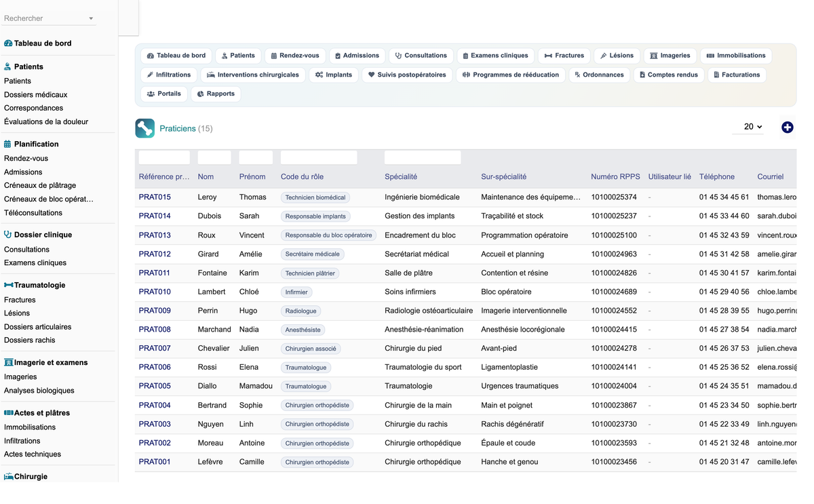The image size is (814, 504).
Task: Click the Praticiens module icon
Action: click(144, 128)
